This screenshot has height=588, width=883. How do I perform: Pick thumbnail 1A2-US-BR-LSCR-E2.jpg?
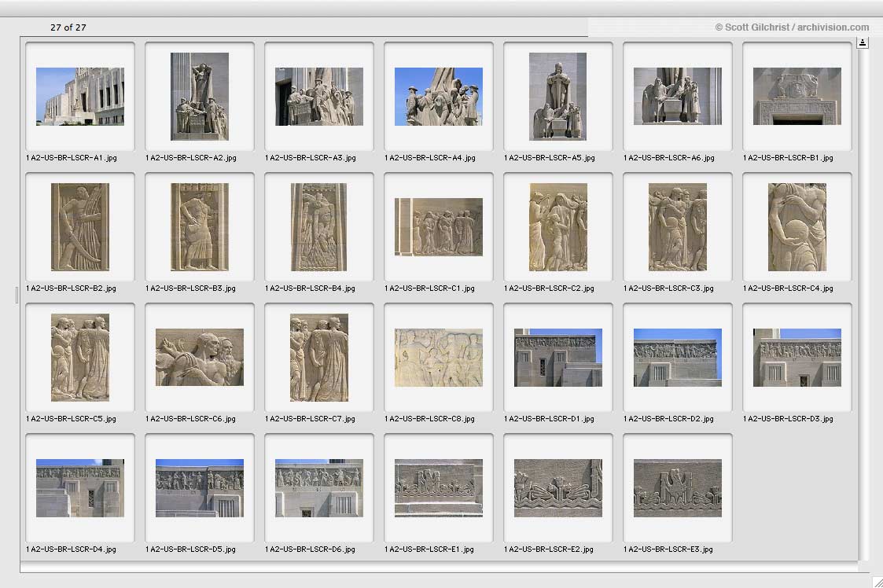pyautogui.click(x=557, y=488)
